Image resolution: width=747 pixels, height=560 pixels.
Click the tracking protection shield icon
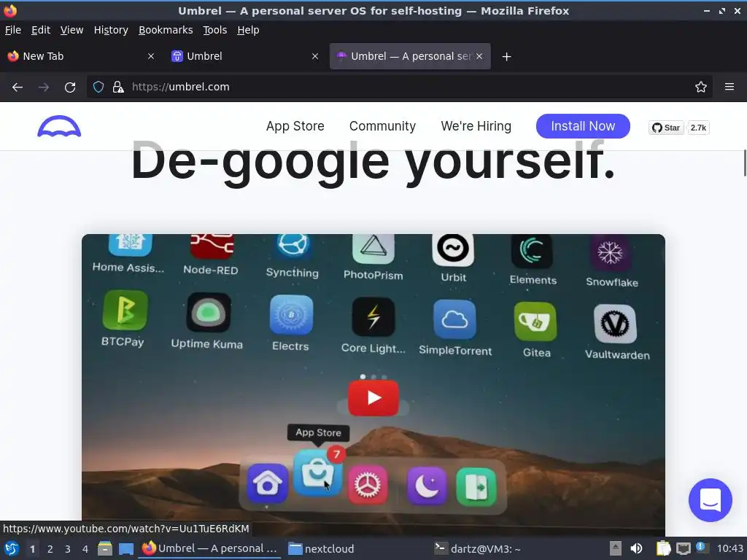(x=98, y=87)
